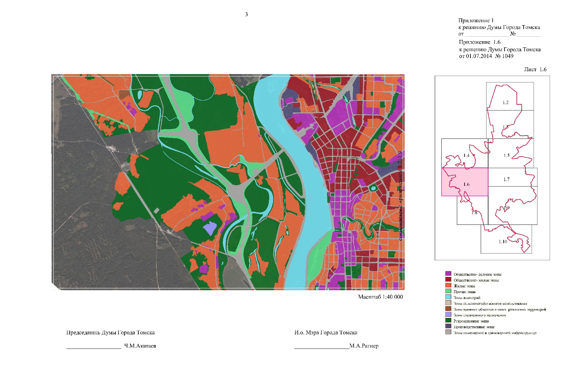Select the cyan Зоны акваторий legend swatch

pyautogui.click(x=448, y=297)
